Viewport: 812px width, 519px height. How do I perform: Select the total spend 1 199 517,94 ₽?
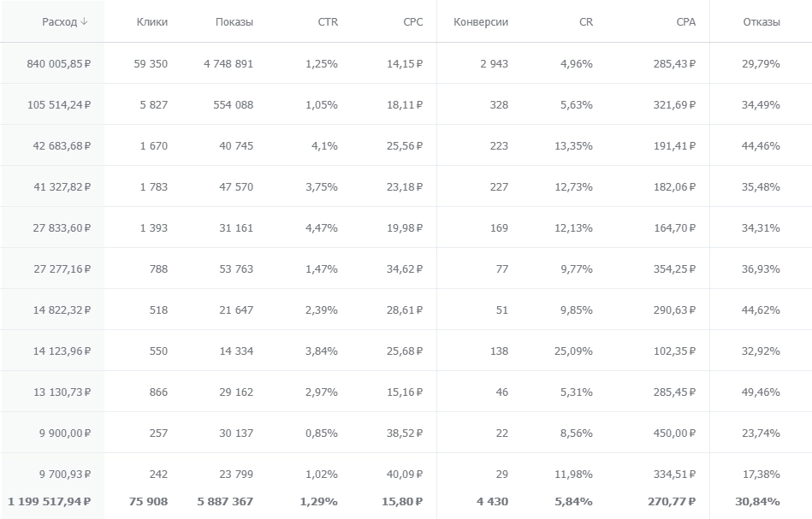point(50,501)
